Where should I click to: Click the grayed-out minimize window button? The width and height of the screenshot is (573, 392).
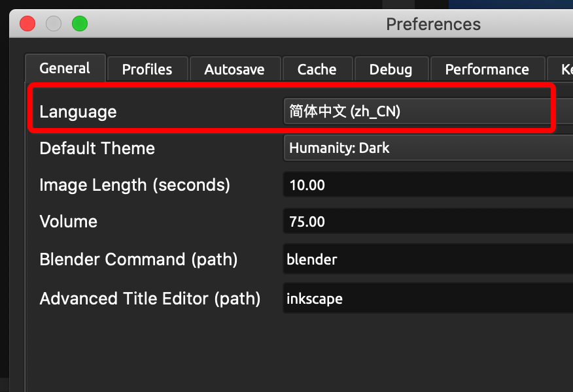[x=54, y=24]
